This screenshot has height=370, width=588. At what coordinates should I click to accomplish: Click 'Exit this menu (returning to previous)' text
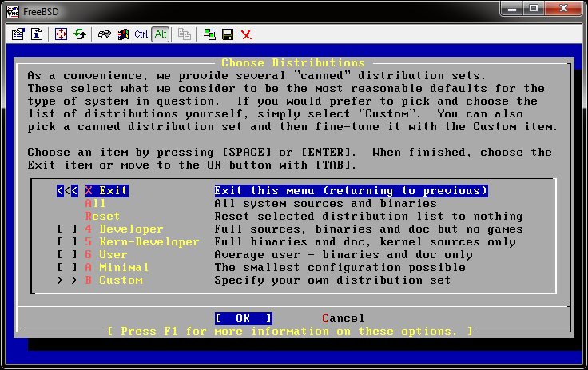click(x=351, y=191)
